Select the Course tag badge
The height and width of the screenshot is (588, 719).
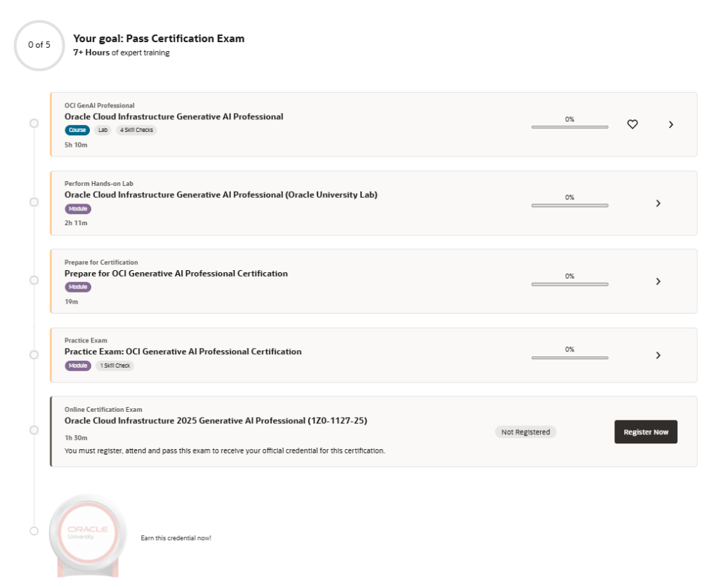coord(77,130)
